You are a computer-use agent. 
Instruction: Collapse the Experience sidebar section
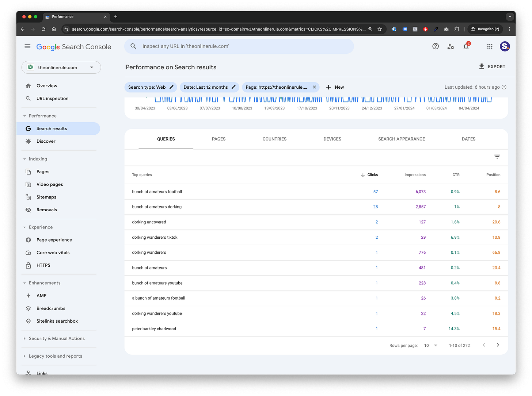25,227
